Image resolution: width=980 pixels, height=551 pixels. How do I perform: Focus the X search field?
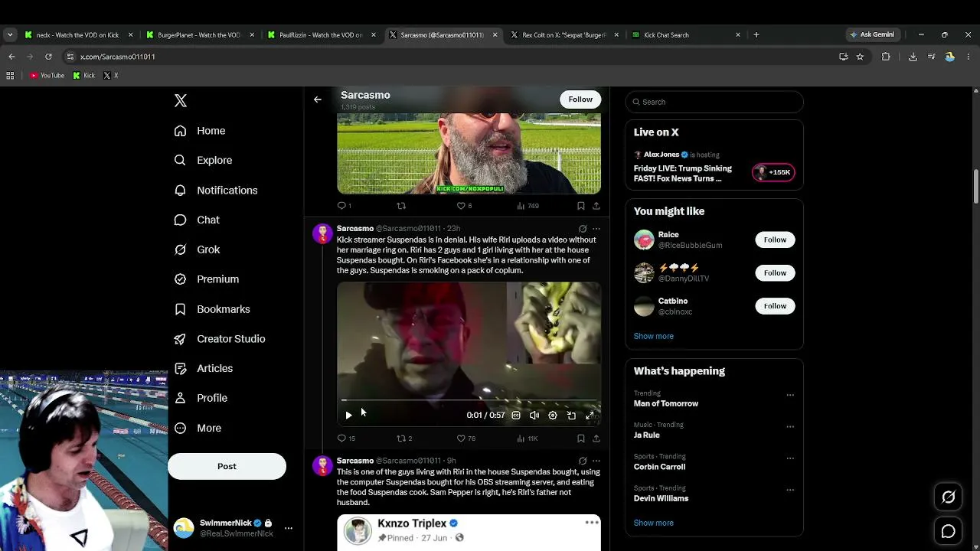[714, 102]
